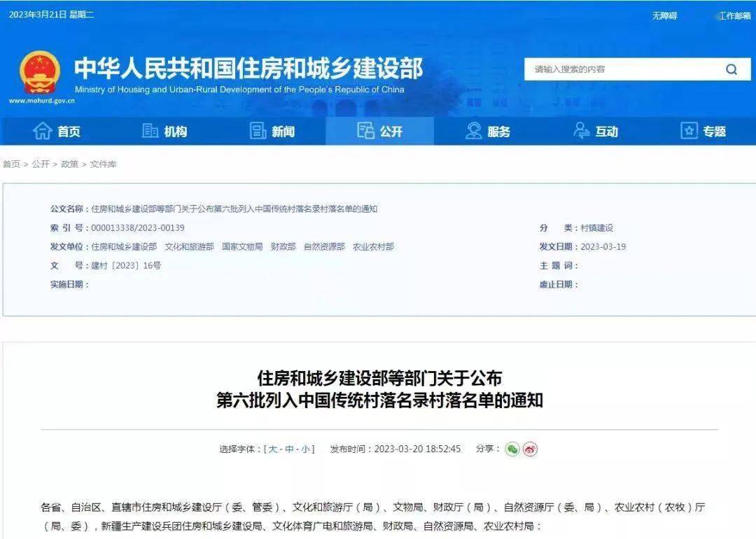Set font size to 中
Image resolution: width=756 pixels, height=539 pixels.
click(x=289, y=449)
